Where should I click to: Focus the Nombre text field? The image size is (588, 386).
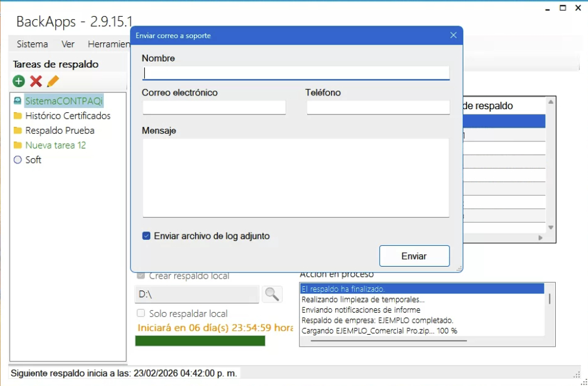pos(296,73)
